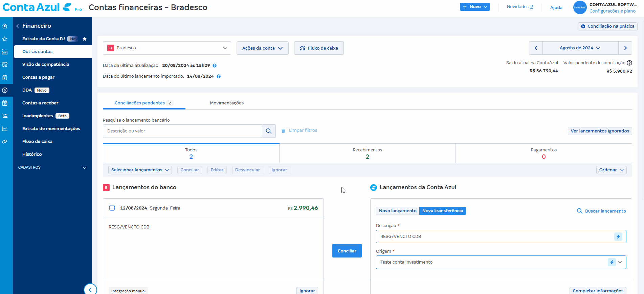644x294 pixels.
Task: Select the Pagamentos filter tab
Action: (543, 153)
